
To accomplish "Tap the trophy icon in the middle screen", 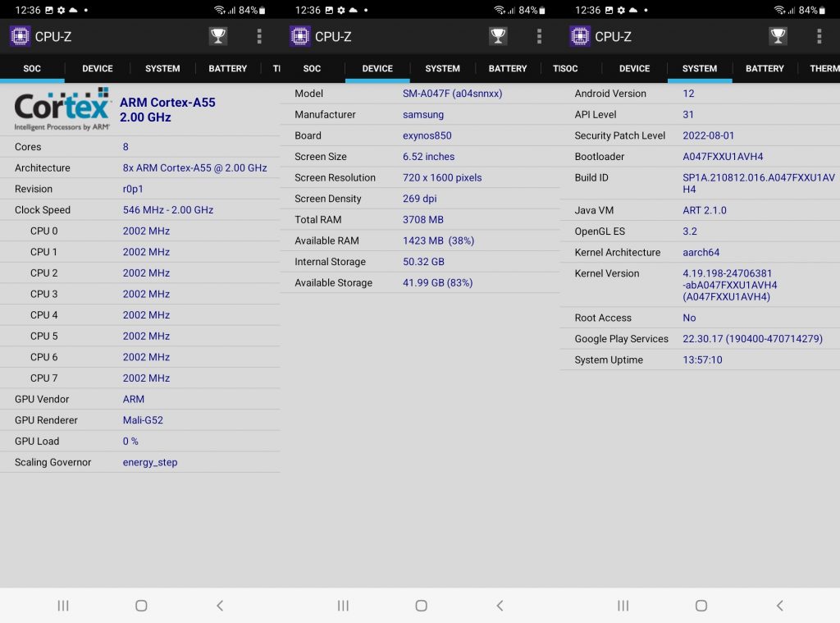I will pyautogui.click(x=498, y=36).
